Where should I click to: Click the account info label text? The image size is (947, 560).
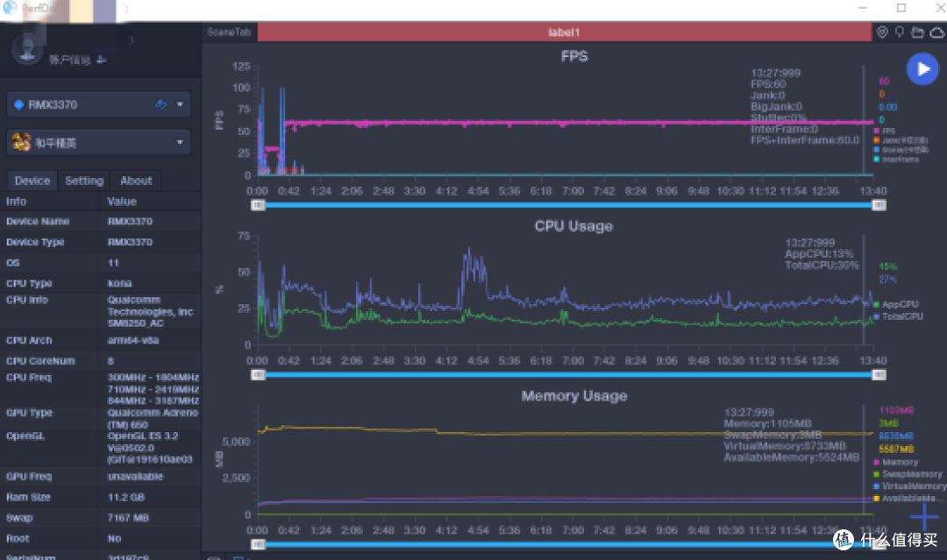pyautogui.click(x=69, y=60)
